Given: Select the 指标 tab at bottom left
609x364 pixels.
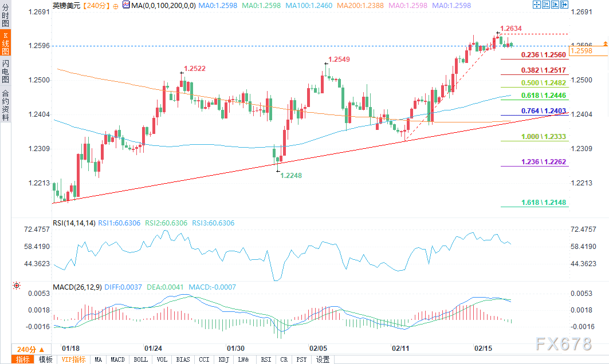Looking at the screenshot, I should click(x=23, y=359).
